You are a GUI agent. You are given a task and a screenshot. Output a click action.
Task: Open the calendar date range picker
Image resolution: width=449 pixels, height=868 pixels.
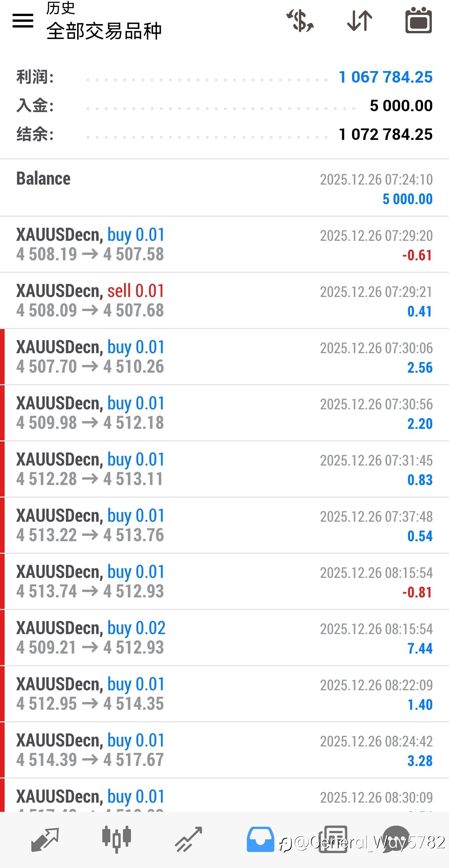click(x=418, y=21)
